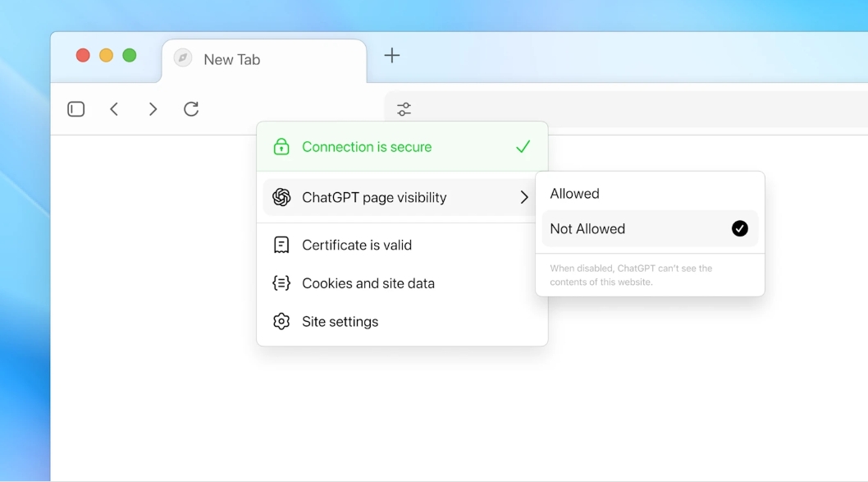Screen dimensions: 868x482
Task: Close the window with red button
Action: 83,55
